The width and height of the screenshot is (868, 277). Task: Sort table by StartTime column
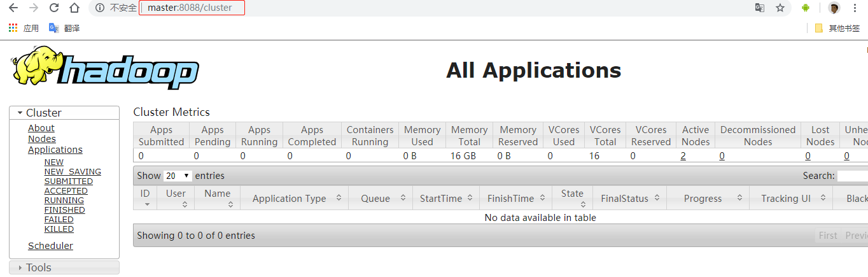(x=446, y=198)
